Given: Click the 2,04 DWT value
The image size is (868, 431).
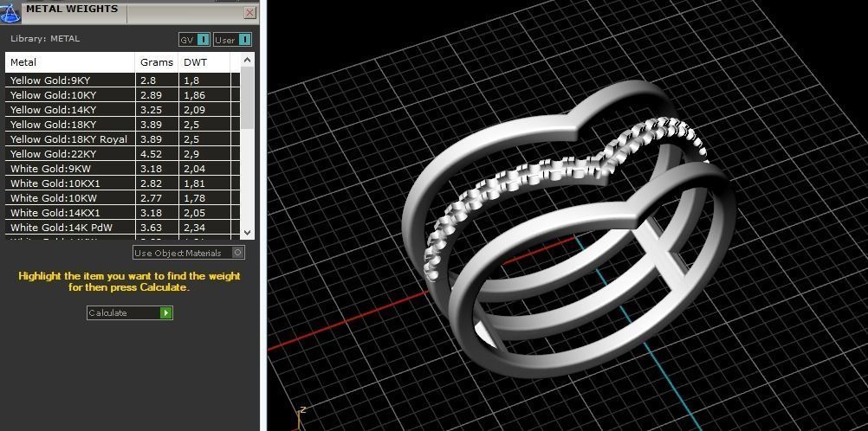Looking at the screenshot, I should (194, 168).
